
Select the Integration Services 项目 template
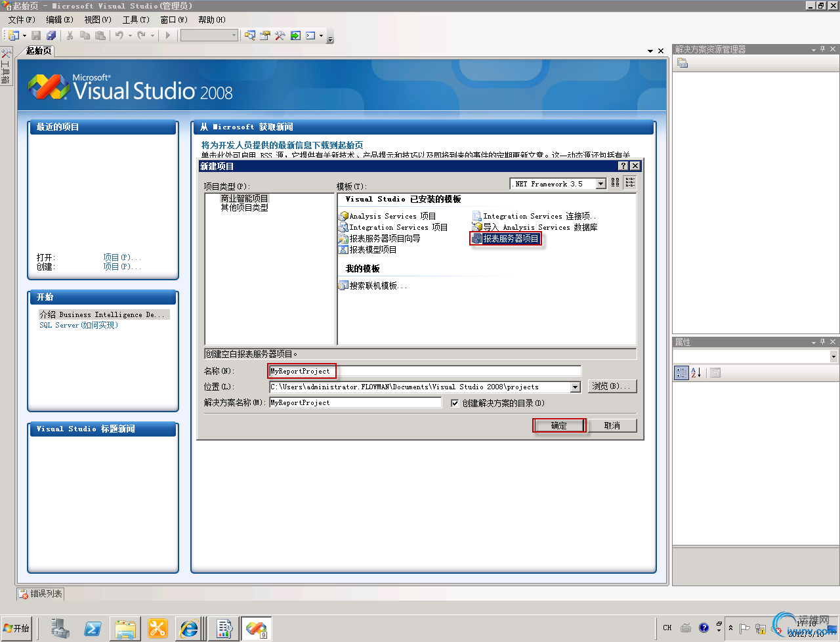coord(393,227)
